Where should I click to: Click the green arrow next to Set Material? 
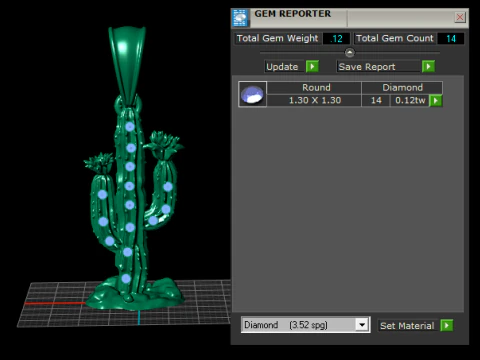point(447,325)
